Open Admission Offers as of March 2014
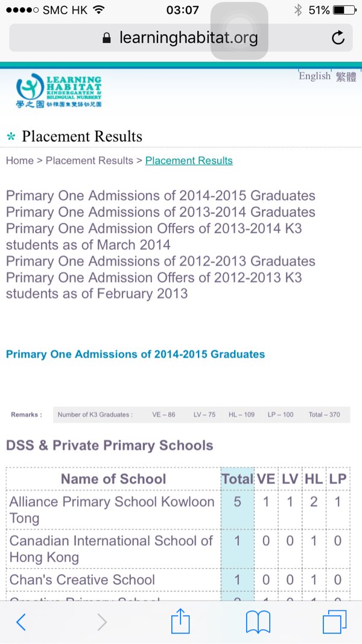 click(154, 236)
